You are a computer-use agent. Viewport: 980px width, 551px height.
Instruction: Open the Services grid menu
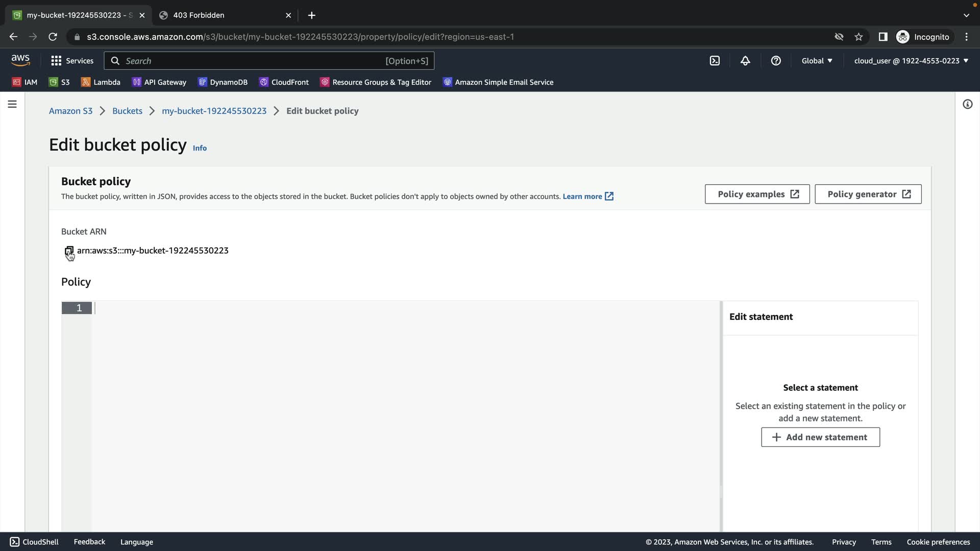pyautogui.click(x=72, y=61)
